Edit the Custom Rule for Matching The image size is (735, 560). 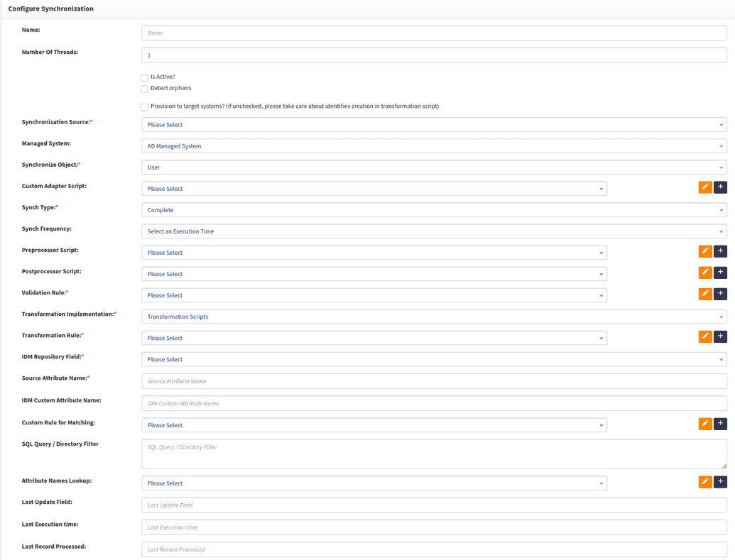704,423
